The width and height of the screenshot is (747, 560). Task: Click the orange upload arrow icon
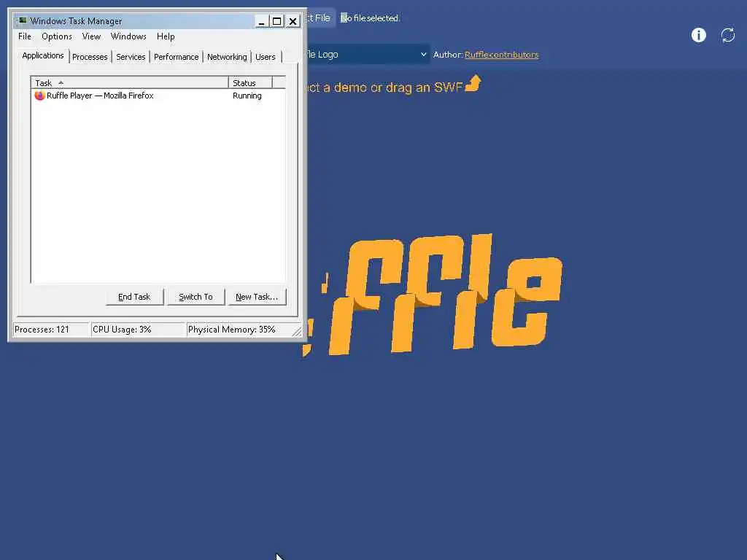pos(473,83)
